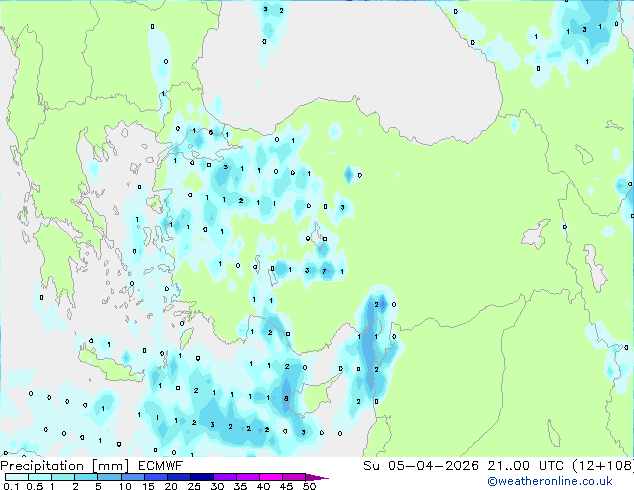The image size is (634, 490).
Task: Click the "05-04-2026" forecast date text
Action: click(x=433, y=466)
